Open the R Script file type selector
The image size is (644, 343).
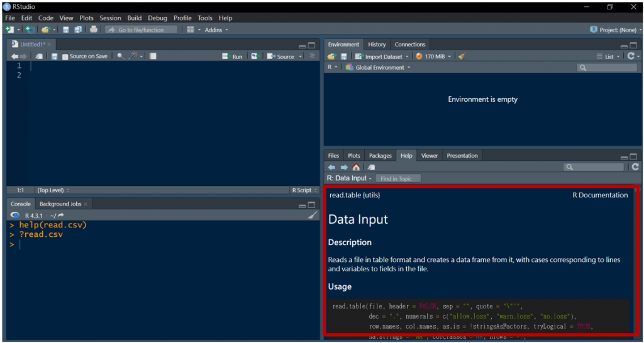304,190
